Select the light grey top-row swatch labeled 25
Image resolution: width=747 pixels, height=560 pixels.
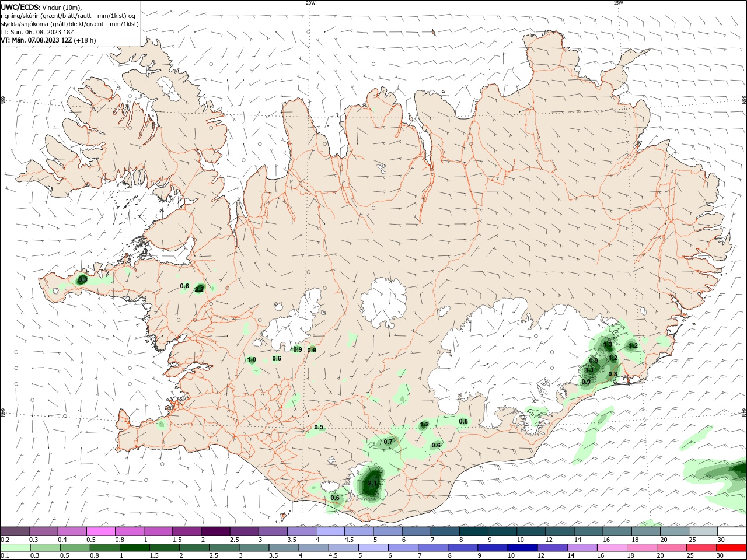pos(704,531)
